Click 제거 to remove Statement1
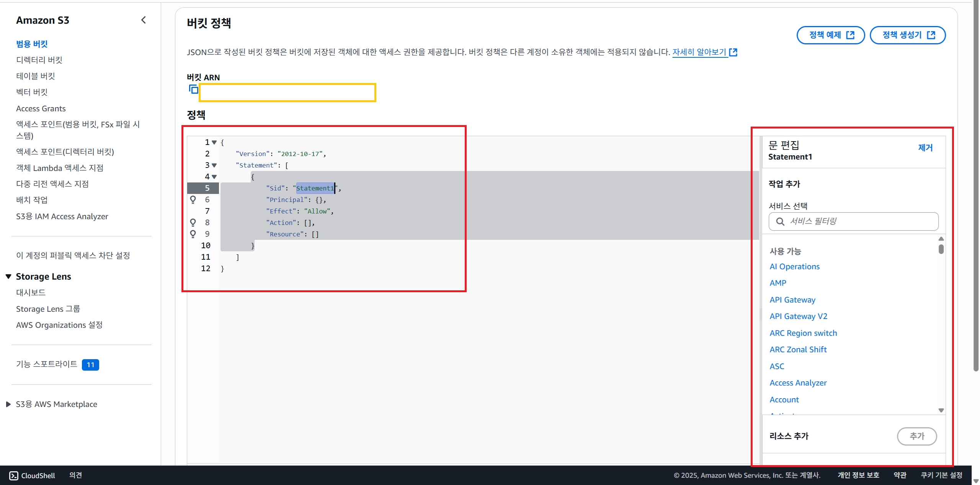 pyautogui.click(x=925, y=148)
